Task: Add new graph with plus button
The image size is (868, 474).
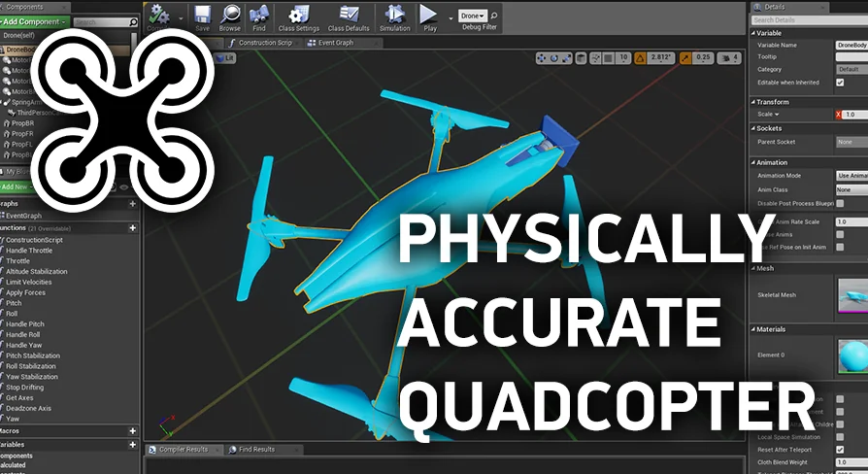Action: point(133,204)
